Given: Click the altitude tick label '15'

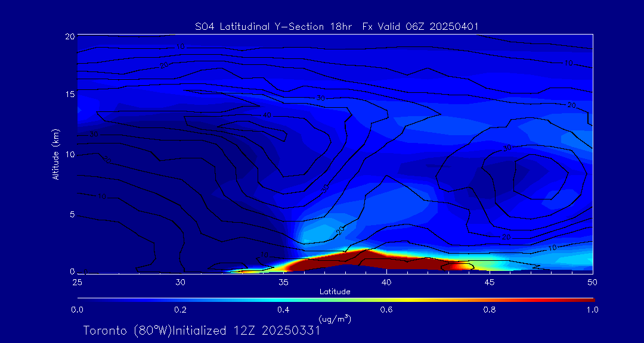Looking at the screenshot, I should click(x=69, y=94).
